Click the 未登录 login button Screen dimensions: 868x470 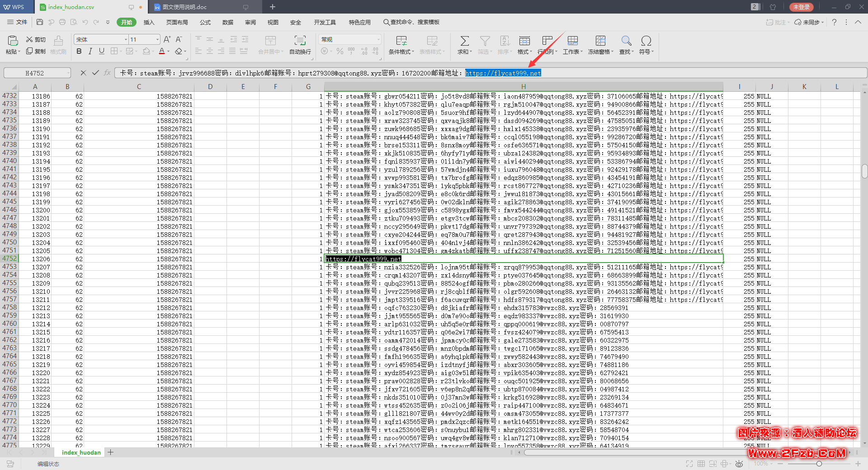(802, 7)
